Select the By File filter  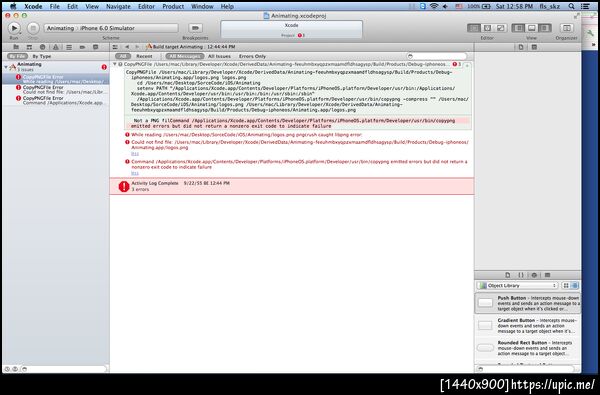click(x=17, y=56)
